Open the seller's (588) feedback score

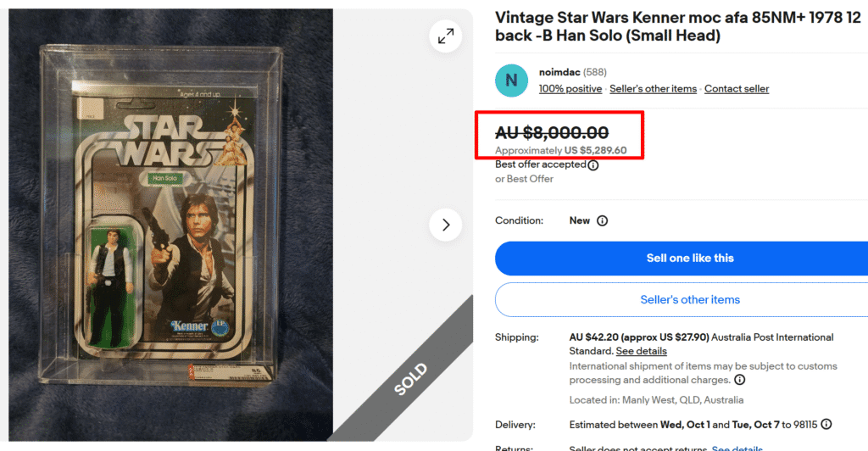(595, 73)
